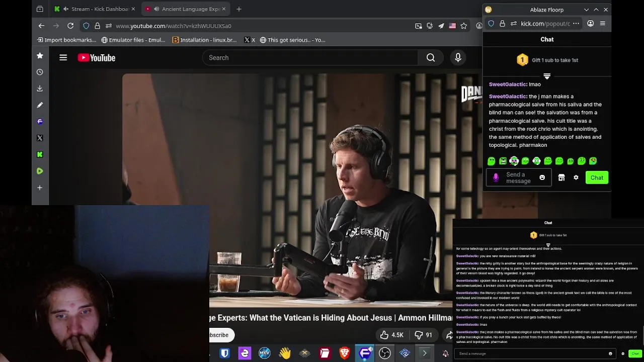Insert the first green blob emote

[492, 161]
